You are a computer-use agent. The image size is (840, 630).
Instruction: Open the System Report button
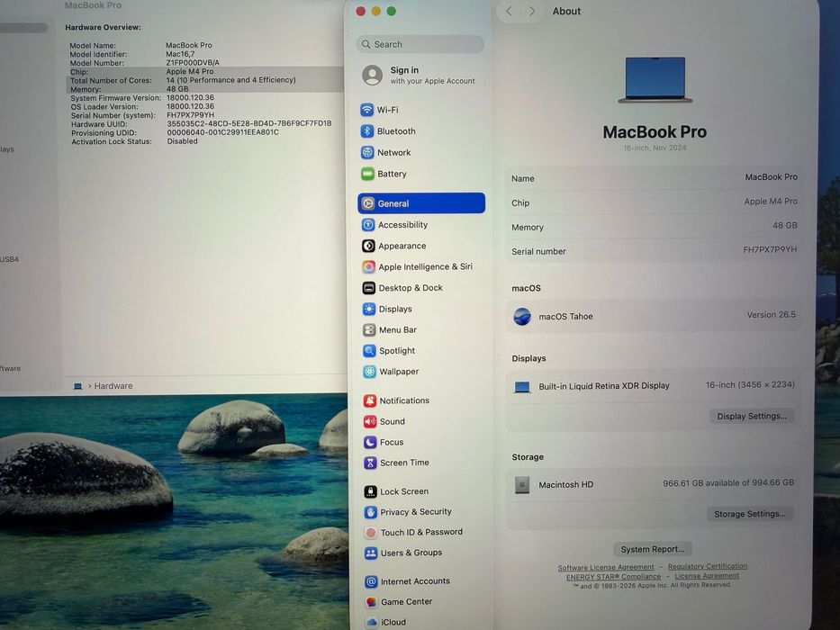[x=653, y=549]
